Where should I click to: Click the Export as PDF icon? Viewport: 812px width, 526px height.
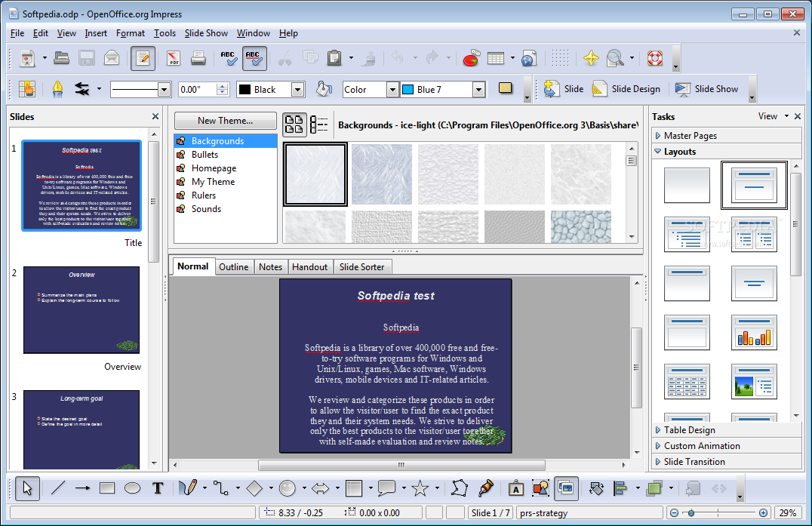pyautogui.click(x=174, y=58)
